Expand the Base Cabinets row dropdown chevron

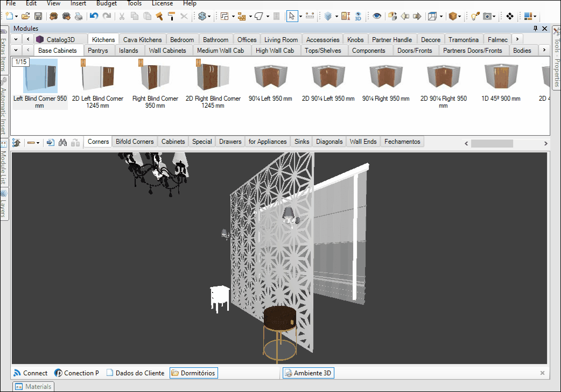(16, 50)
